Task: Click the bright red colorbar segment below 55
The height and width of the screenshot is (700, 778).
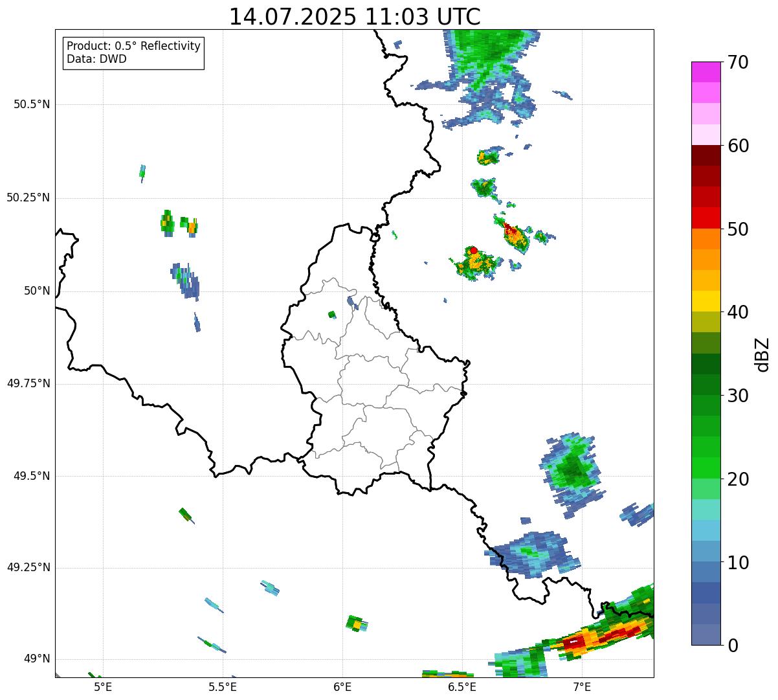Action: [706, 218]
